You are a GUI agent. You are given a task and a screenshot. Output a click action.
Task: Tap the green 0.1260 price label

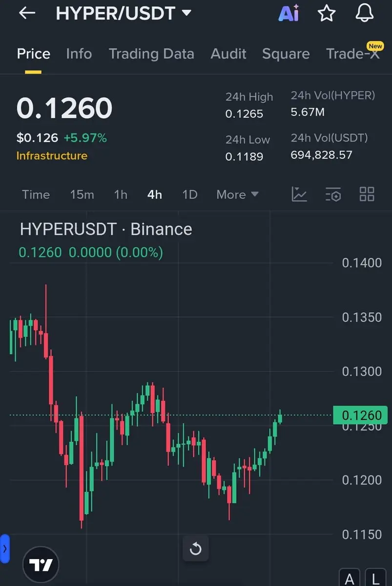(x=360, y=415)
